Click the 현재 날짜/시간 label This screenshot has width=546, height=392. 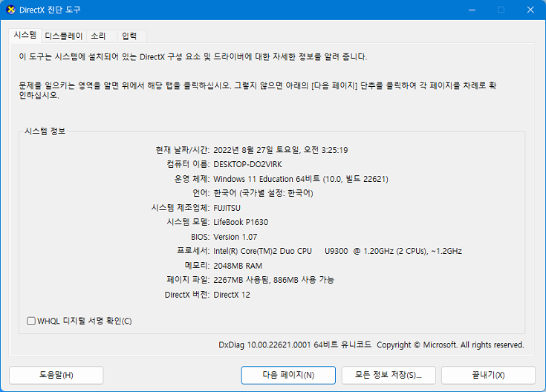183,150
